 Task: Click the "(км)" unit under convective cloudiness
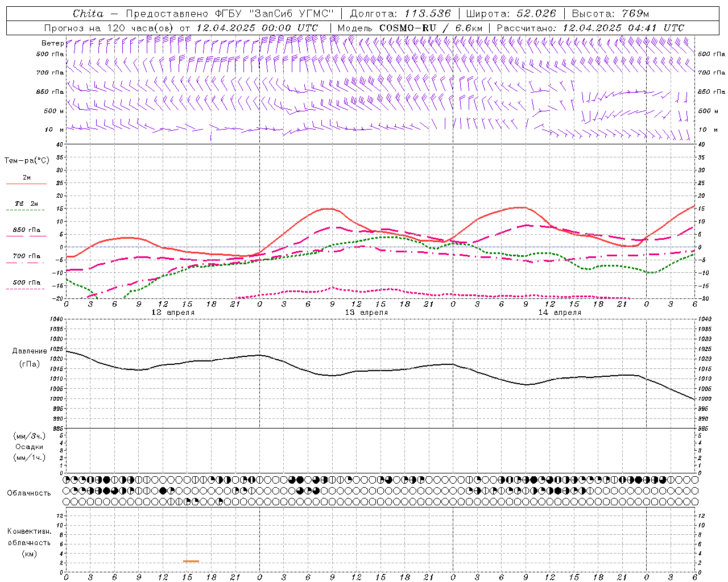29,554
